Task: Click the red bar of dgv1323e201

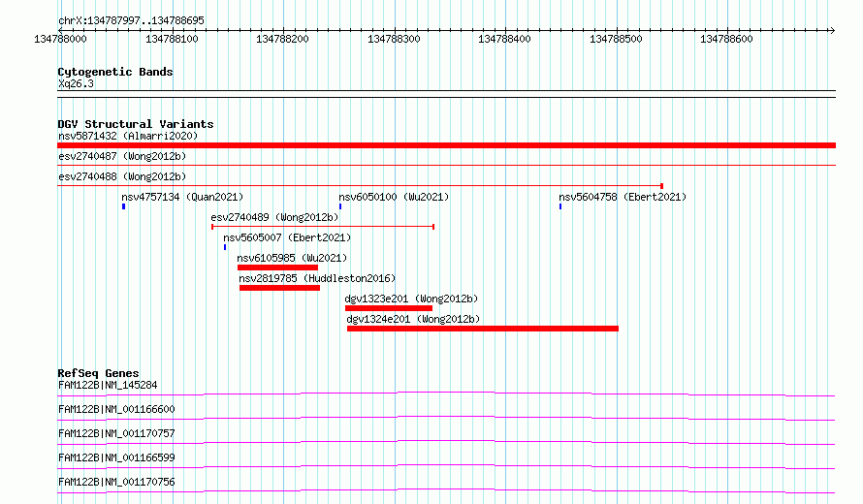Action: coord(389,308)
